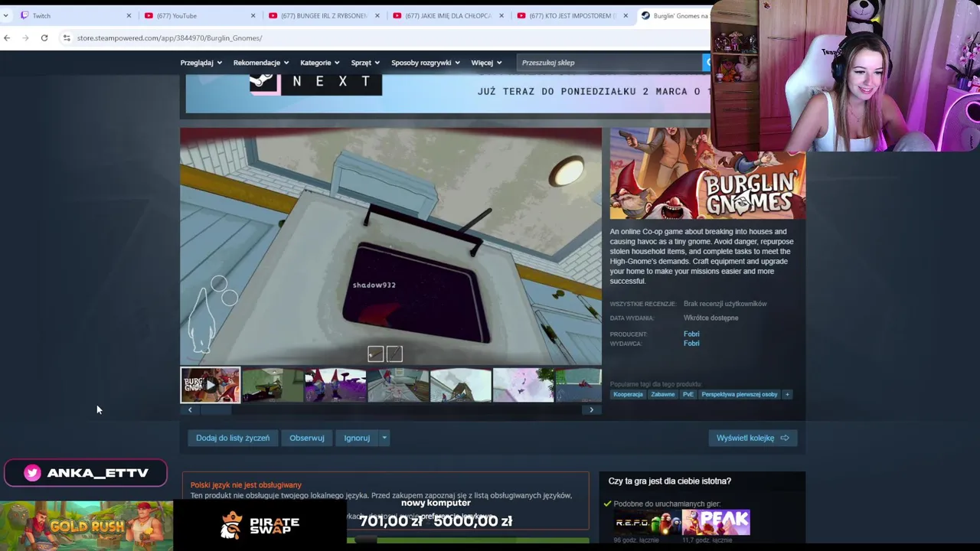Open the tab search chevron in browser
The image size is (980, 551).
pos(5,15)
